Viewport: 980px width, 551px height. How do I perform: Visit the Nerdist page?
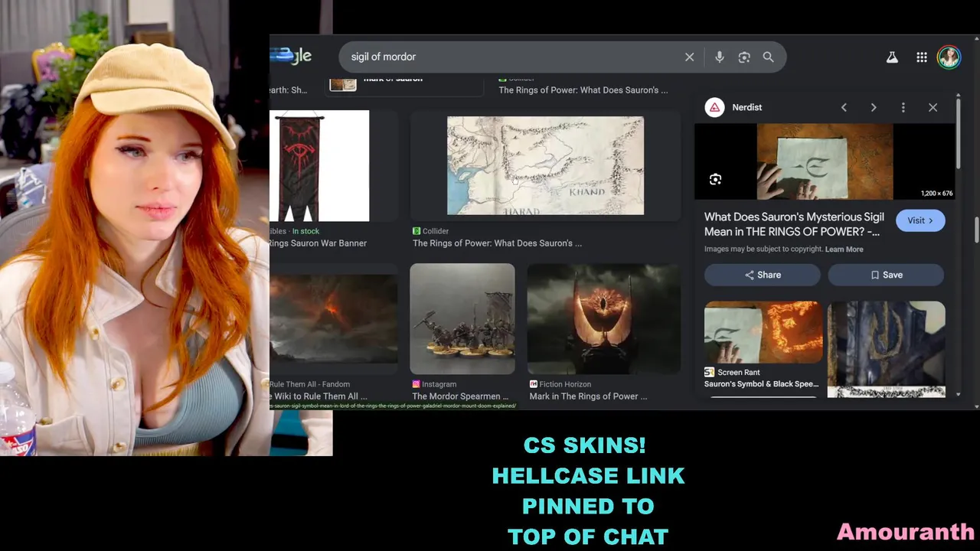point(920,220)
